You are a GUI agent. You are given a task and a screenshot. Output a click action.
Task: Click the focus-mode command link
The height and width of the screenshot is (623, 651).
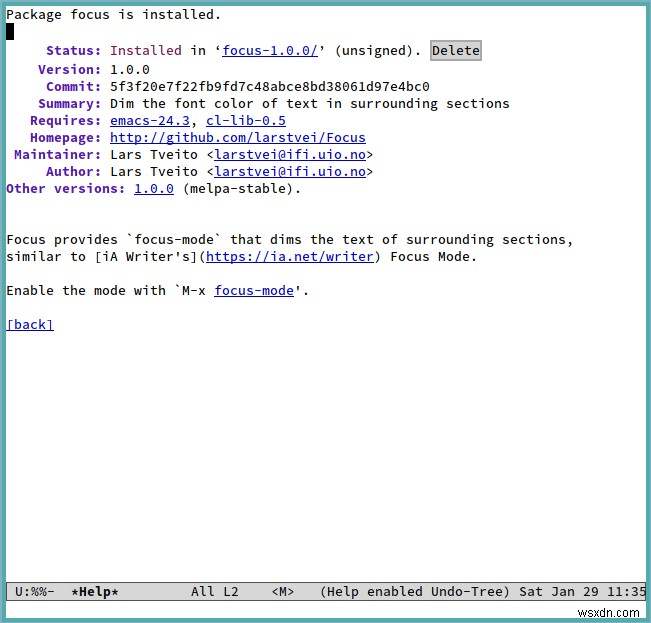[254, 291]
